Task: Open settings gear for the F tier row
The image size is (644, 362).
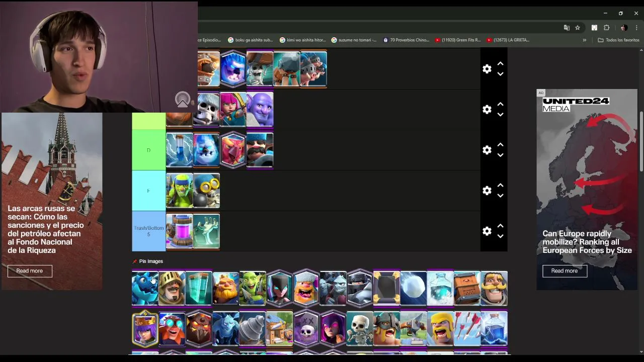Action: pyautogui.click(x=487, y=191)
